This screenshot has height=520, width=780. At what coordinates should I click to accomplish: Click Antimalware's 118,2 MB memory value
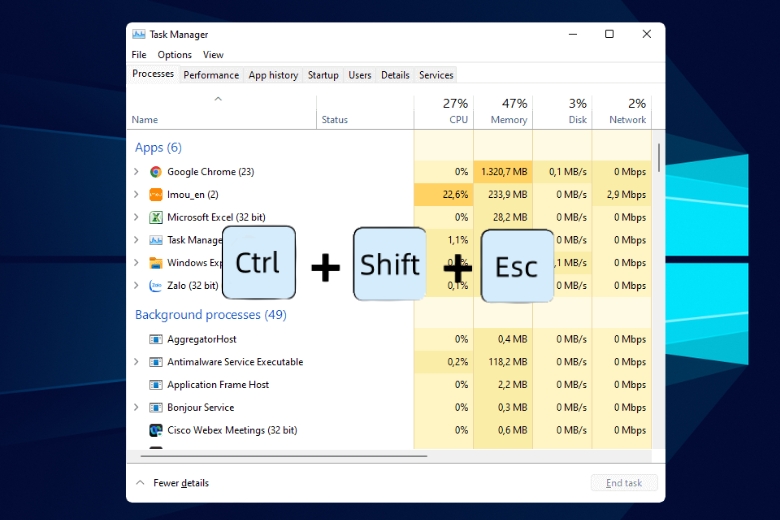tap(508, 362)
